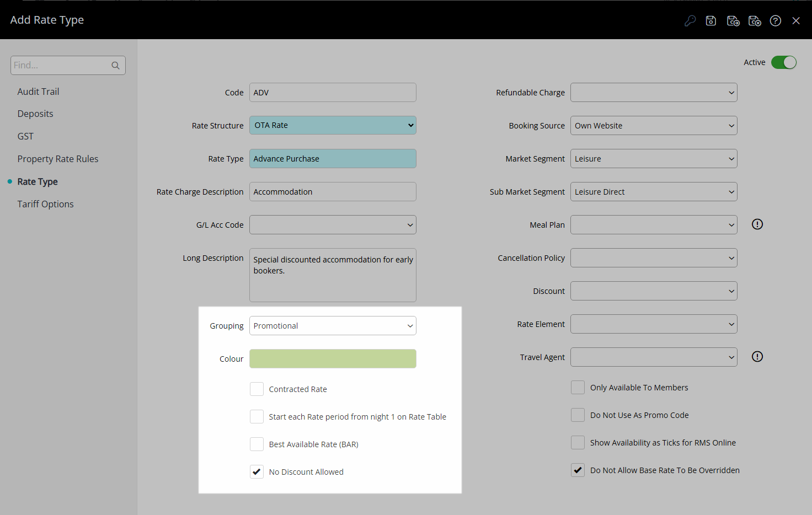Expand the Grouping dropdown

coord(333,326)
